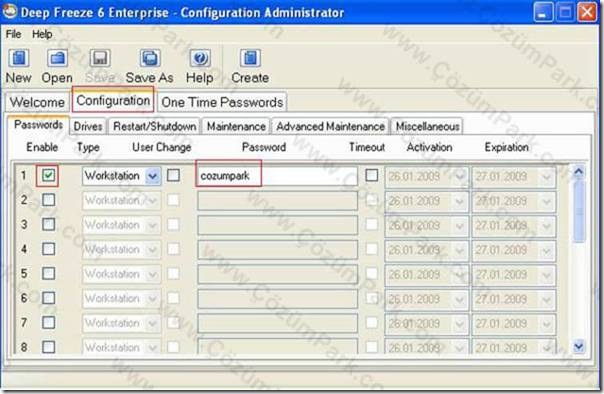604x394 pixels.
Task: Select the Passwords sub-tab
Action: point(38,125)
